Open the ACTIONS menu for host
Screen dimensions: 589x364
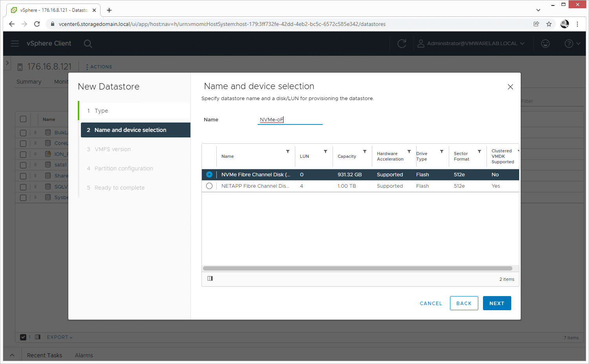tap(99, 67)
